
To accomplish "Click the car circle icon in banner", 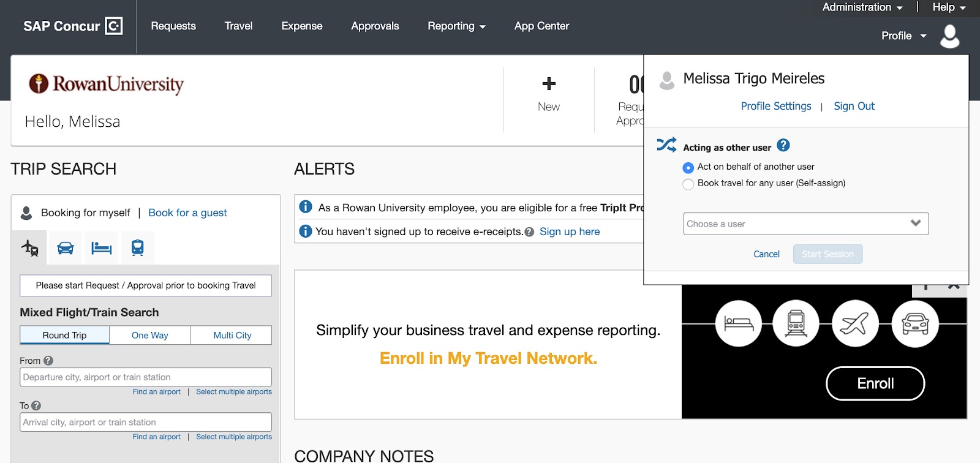I will click(915, 323).
